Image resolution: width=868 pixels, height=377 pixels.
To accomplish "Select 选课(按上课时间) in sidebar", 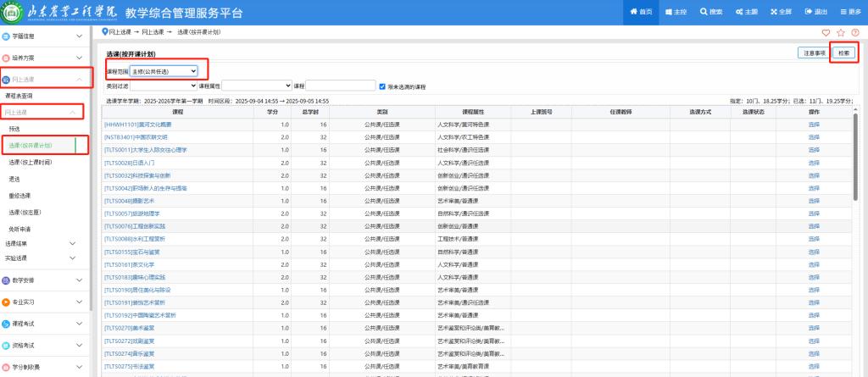I will 30,162.
